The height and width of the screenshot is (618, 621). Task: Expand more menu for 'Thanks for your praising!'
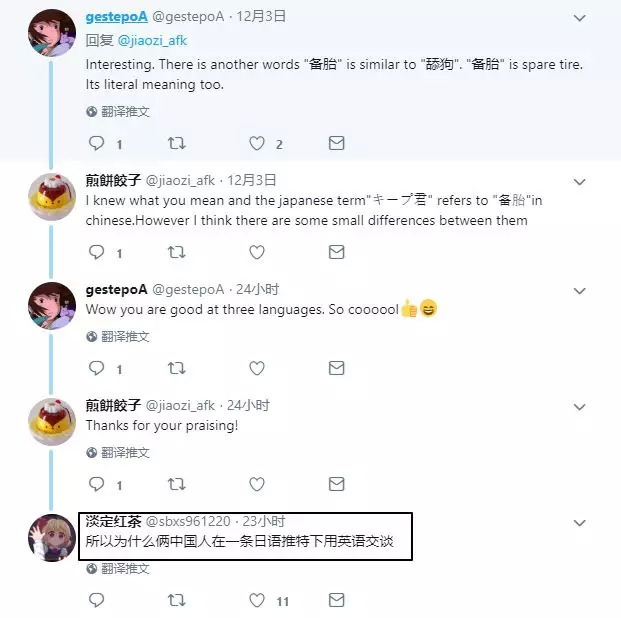coord(579,407)
